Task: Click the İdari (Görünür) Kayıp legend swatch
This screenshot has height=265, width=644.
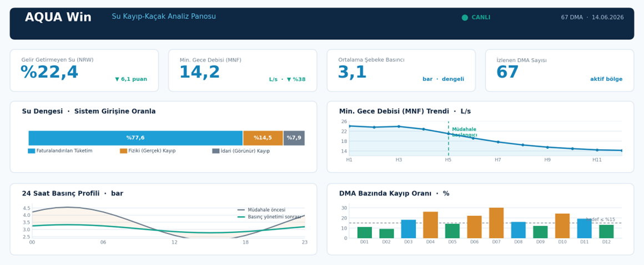Action: pyautogui.click(x=215, y=151)
